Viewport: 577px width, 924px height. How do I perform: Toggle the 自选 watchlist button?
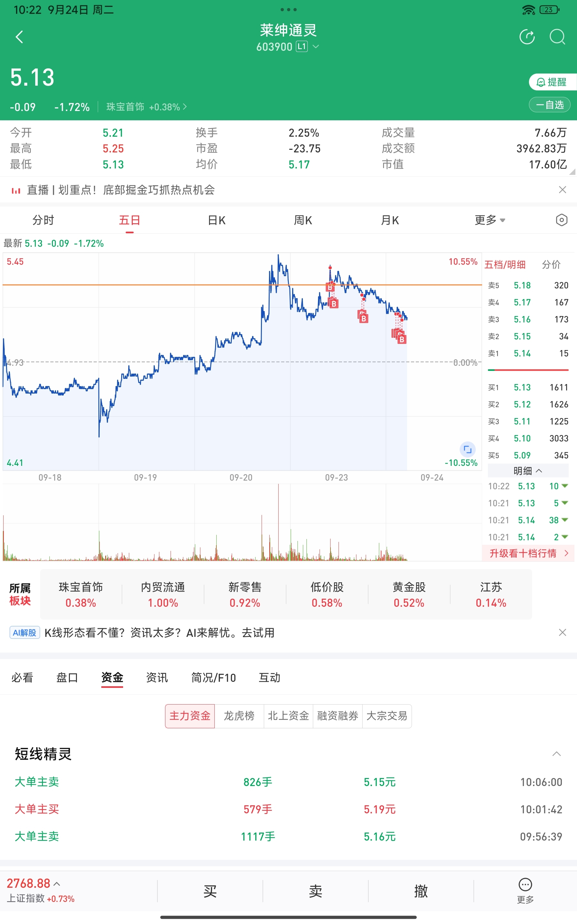click(x=549, y=105)
